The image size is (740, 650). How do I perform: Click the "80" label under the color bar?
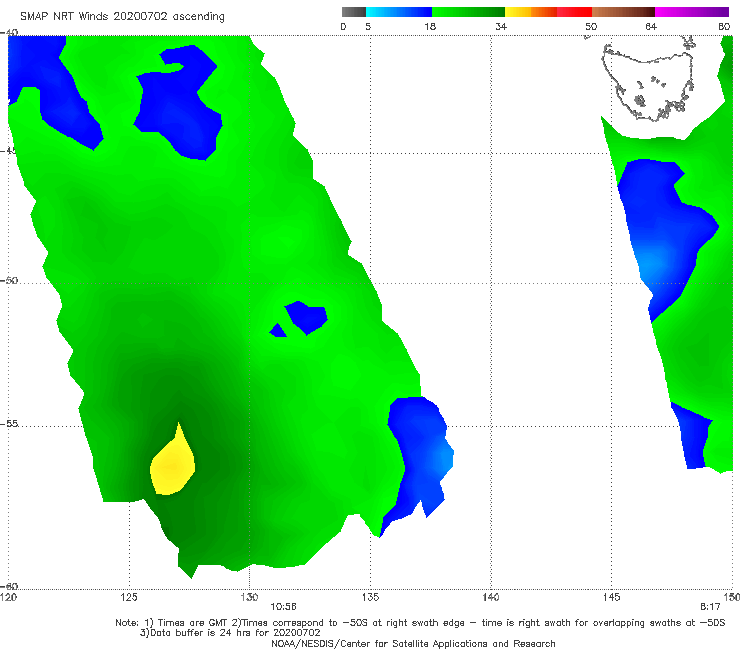click(x=724, y=27)
